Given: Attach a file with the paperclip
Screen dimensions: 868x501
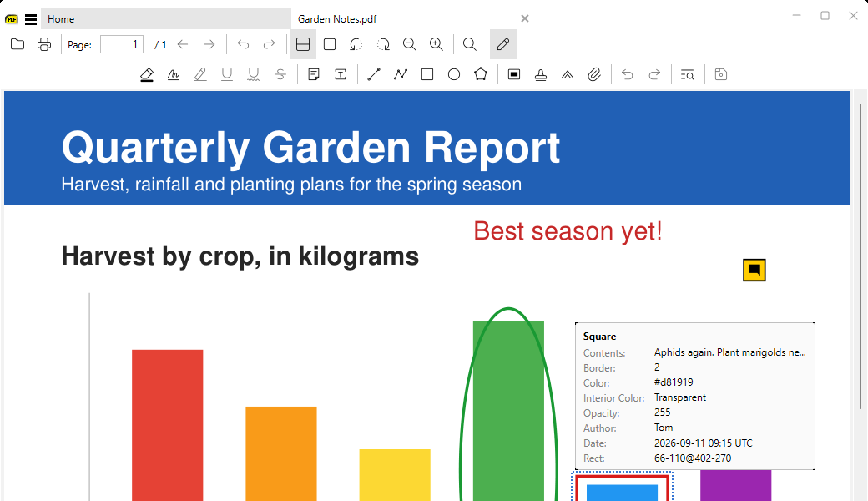Looking at the screenshot, I should (594, 75).
